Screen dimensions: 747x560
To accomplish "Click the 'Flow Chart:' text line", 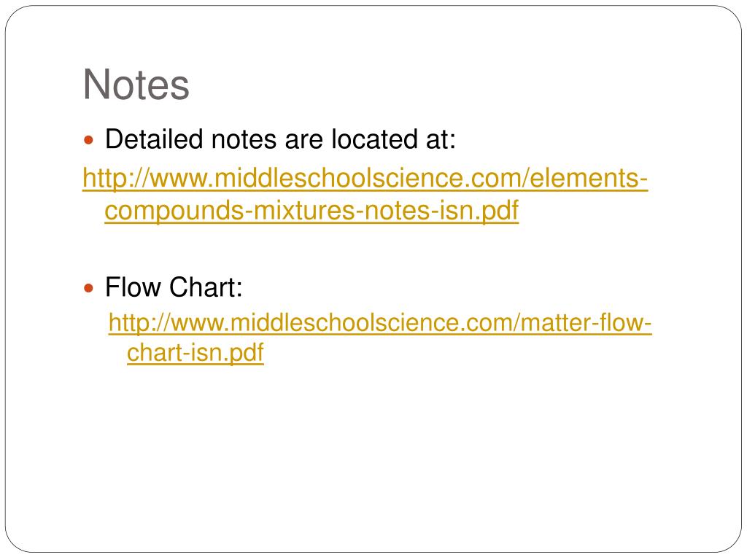I will 174,287.
